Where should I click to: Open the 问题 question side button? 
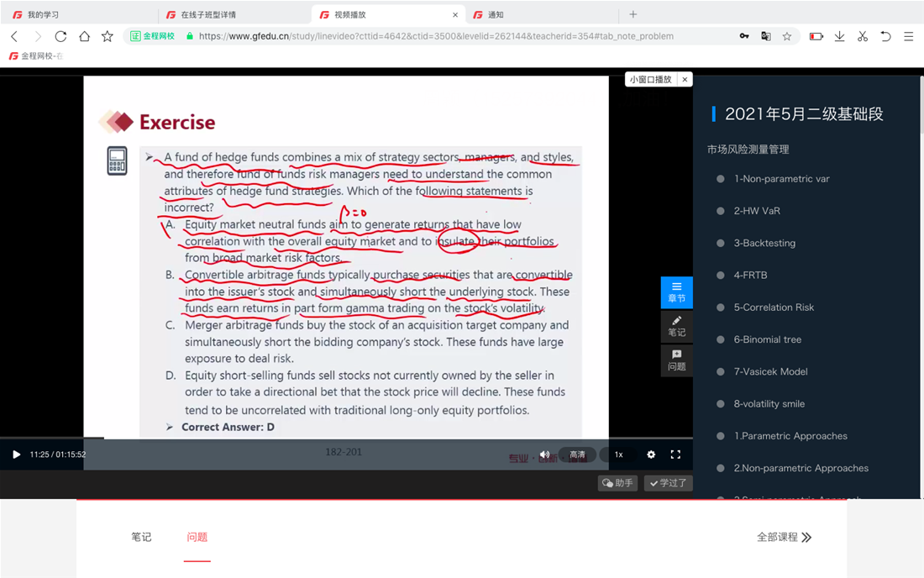[x=676, y=360]
